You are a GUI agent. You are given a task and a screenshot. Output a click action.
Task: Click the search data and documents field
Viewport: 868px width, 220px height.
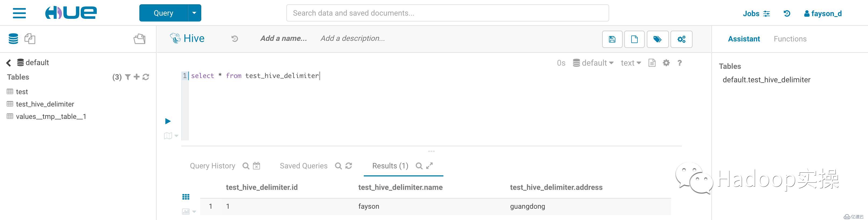(447, 13)
